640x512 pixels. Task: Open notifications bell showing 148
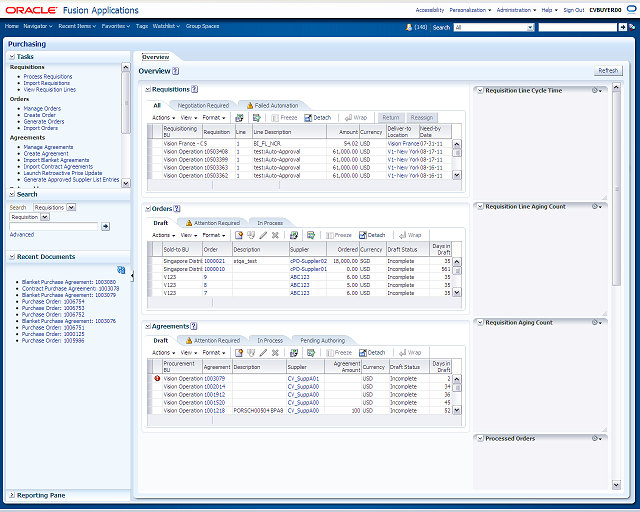click(409, 27)
